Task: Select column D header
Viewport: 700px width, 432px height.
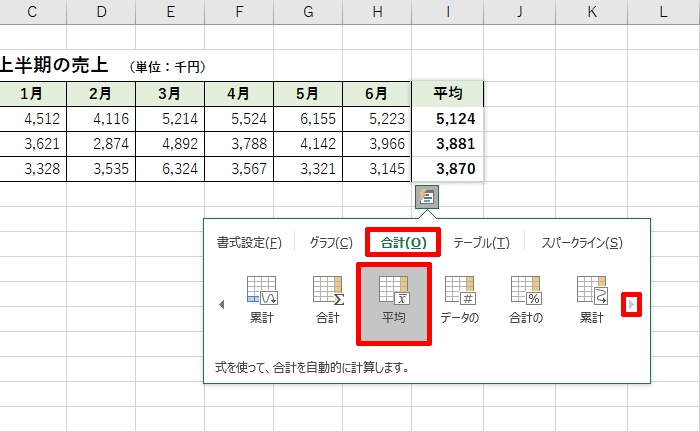Action: (x=101, y=12)
